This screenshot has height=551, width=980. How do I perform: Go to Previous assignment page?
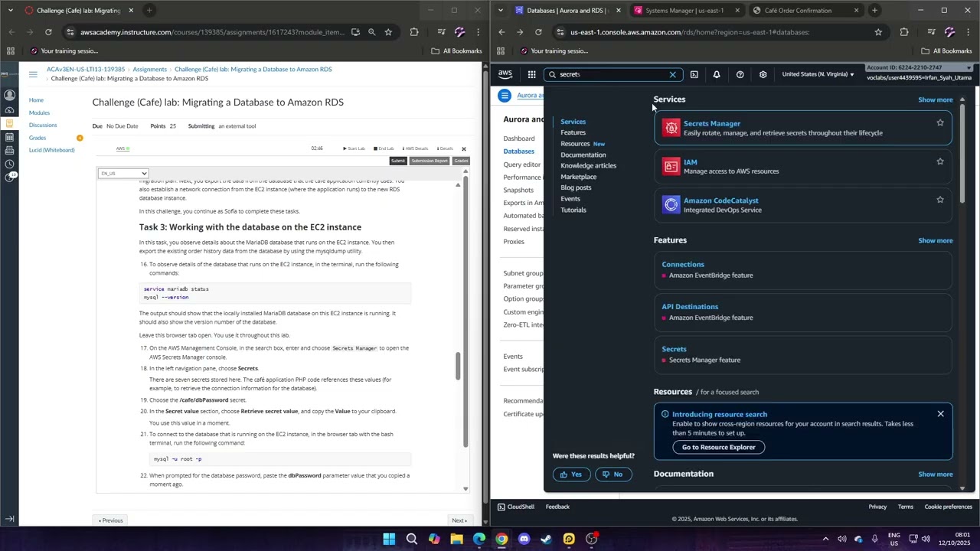[111, 520]
